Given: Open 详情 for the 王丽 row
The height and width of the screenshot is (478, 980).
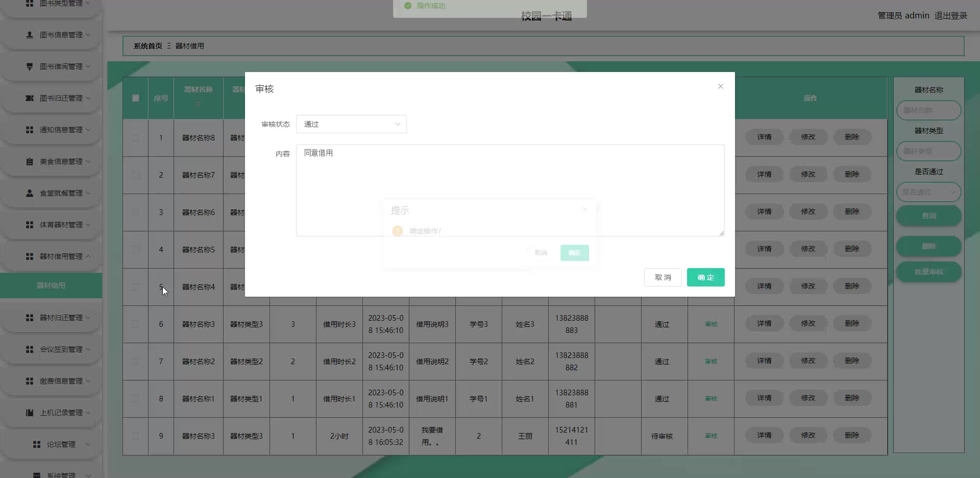Looking at the screenshot, I should pyautogui.click(x=764, y=435).
